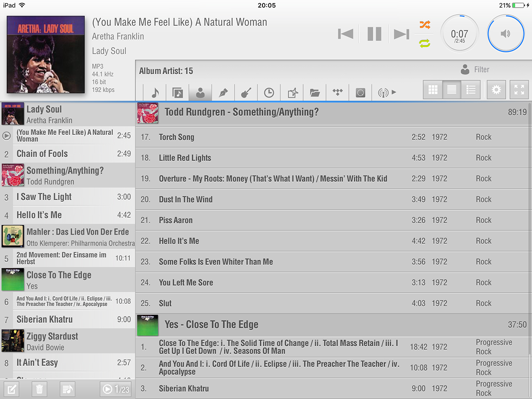Switch to grid view layout

(x=433, y=90)
